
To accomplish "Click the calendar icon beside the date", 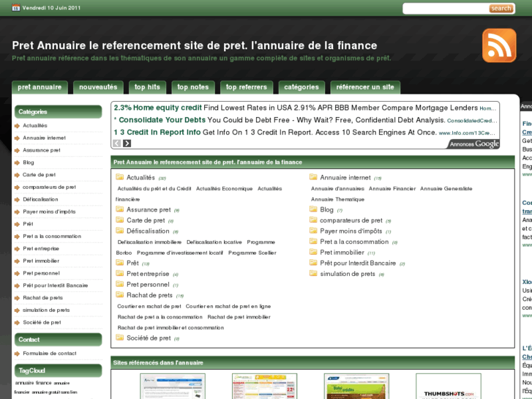I will tap(16, 7).
